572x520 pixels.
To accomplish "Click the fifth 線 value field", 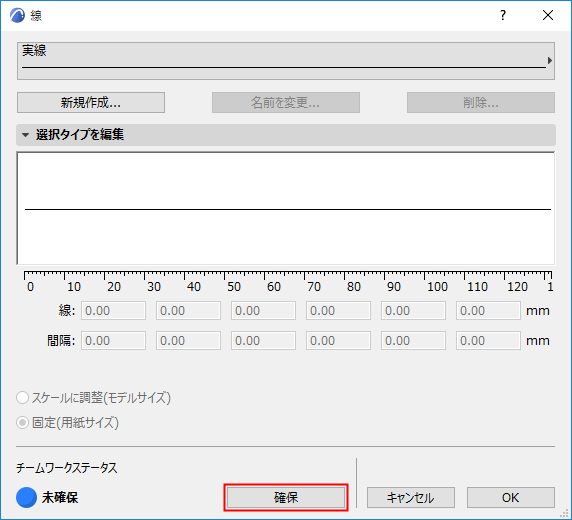I will pos(413,311).
